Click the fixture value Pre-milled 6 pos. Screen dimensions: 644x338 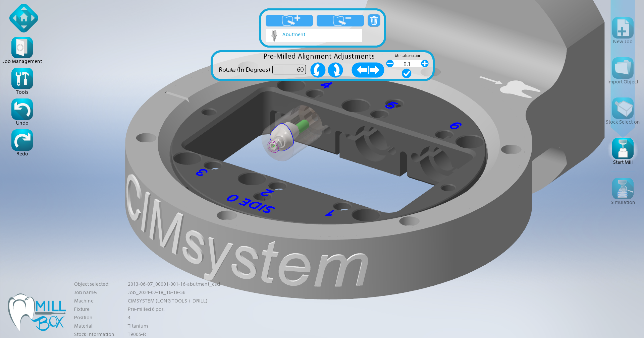pyautogui.click(x=146, y=309)
